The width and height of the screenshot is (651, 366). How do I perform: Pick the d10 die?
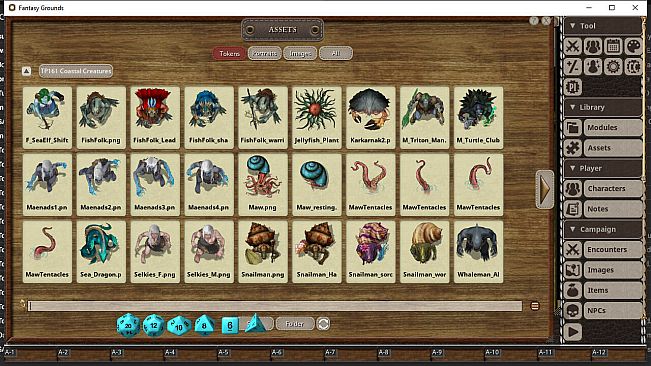tap(179, 325)
